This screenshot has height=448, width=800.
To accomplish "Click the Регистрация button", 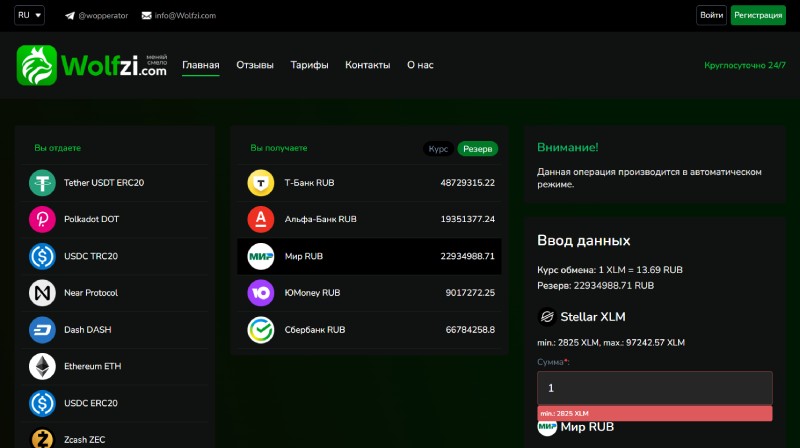I will pyautogui.click(x=758, y=16).
